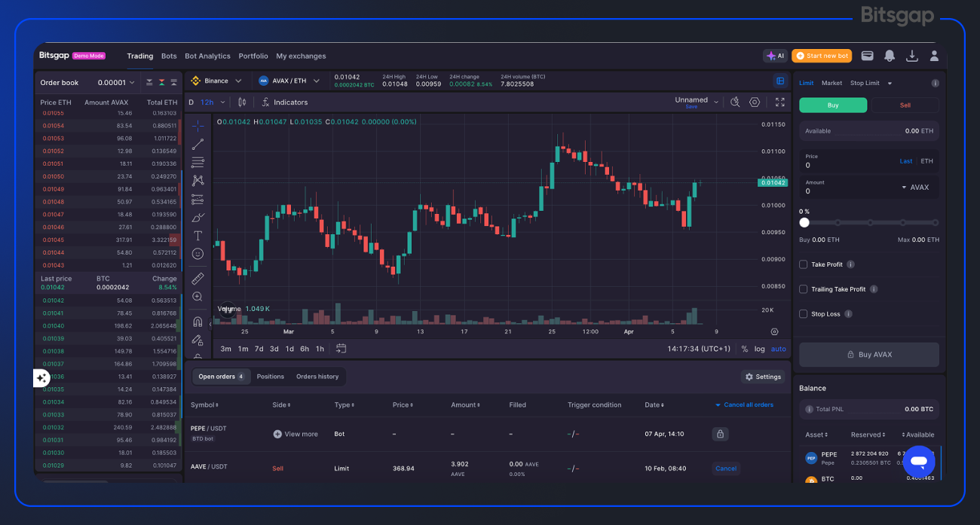Open the Bots menu item
The width and height of the screenshot is (980, 525).
(169, 56)
